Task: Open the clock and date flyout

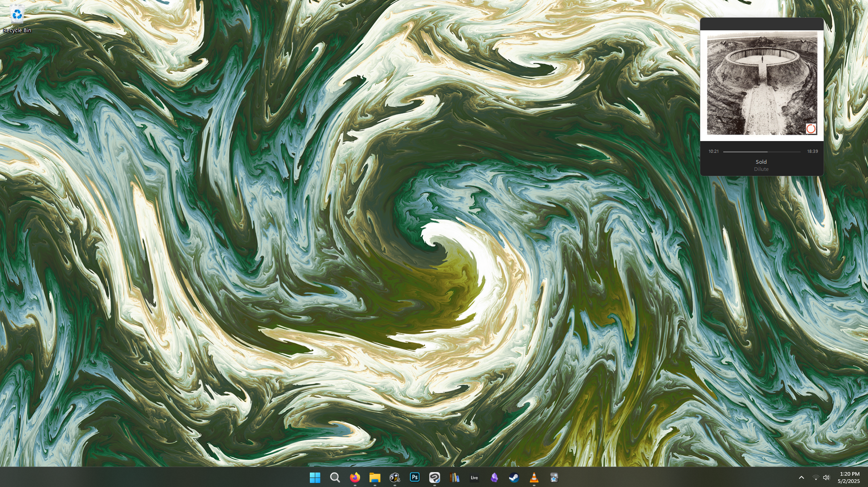Action: tap(849, 478)
